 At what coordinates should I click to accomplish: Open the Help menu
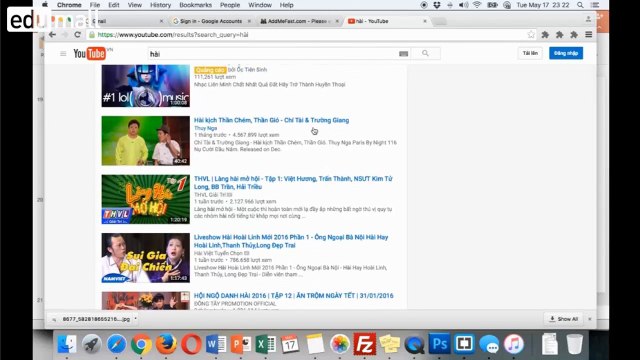(287, 5)
